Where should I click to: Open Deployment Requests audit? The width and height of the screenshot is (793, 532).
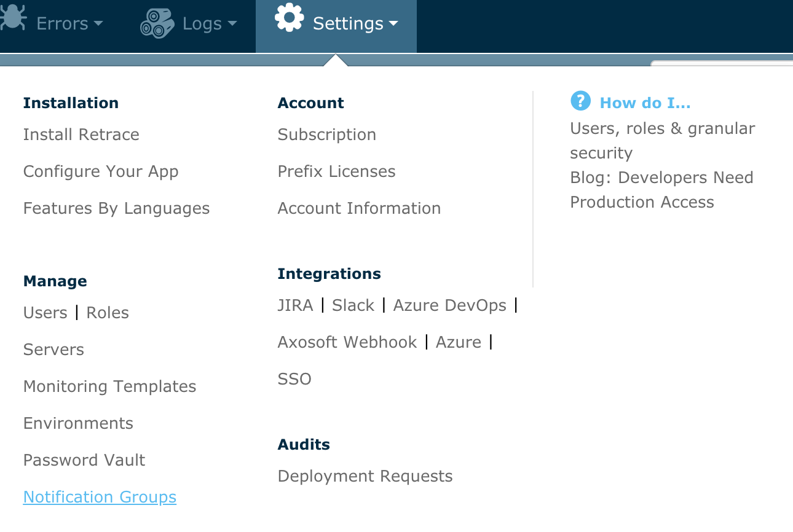tap(365, 477)
